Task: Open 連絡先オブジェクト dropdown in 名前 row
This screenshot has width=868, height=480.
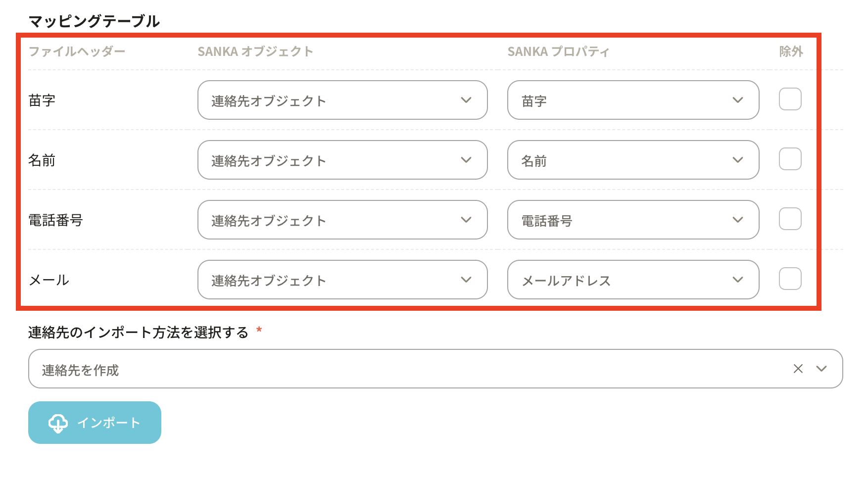Action: [342, 160]
